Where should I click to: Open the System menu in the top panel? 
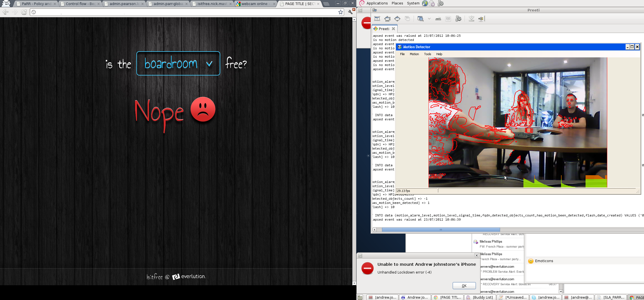(x=413, y=3)
